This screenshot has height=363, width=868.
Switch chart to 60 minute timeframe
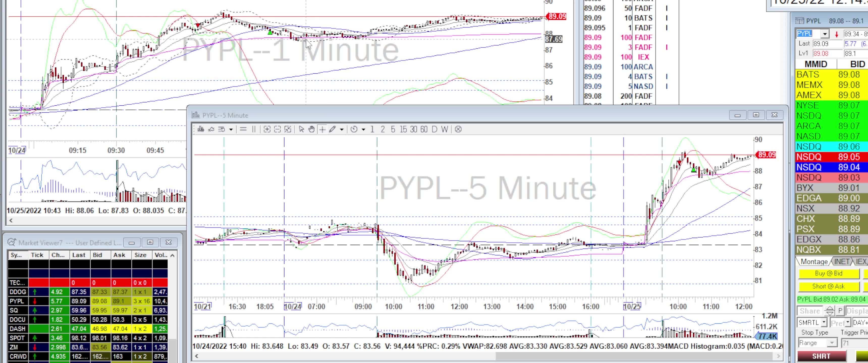pos(424,129)
